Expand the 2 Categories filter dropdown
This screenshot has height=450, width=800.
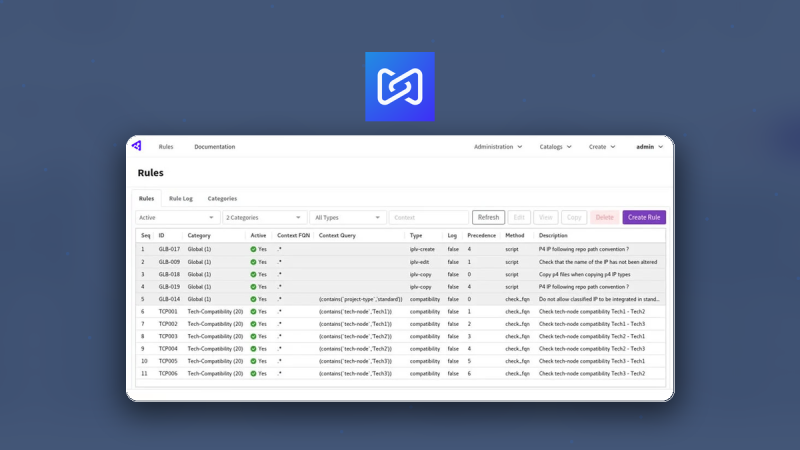264,217
